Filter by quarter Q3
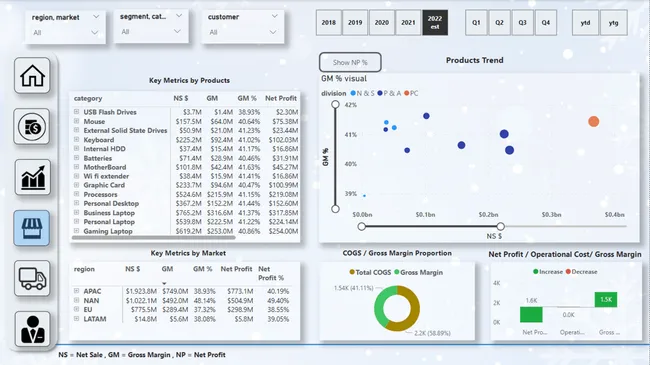 click(x=523, y=22)
